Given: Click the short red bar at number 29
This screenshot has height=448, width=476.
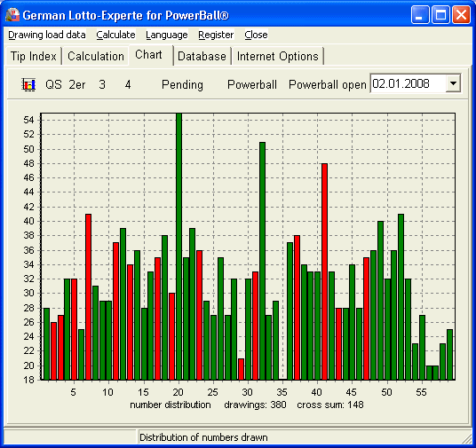Looking at the screenshot, I should 241,369.
